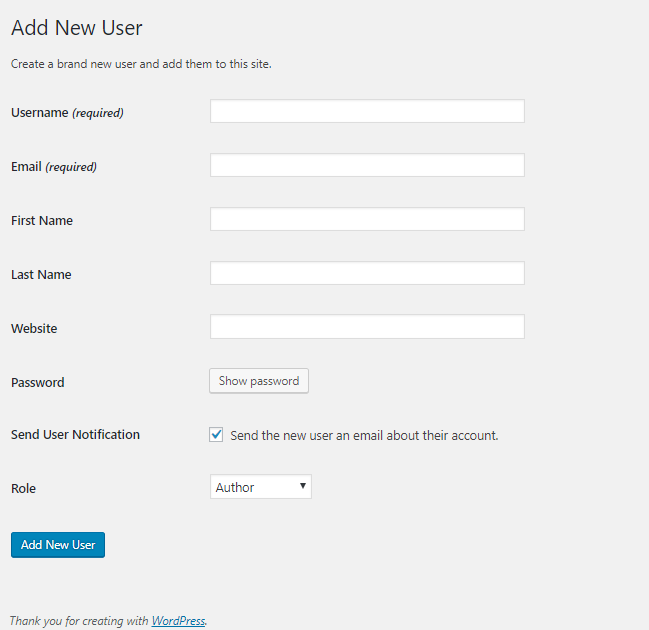Reveal the password with Show password
This screenshot has width=649, height=630.
pos(259,381)
